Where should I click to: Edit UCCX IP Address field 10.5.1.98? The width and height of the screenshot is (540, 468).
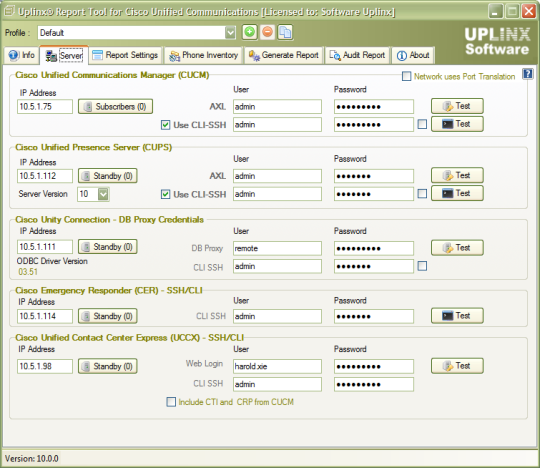45,366
